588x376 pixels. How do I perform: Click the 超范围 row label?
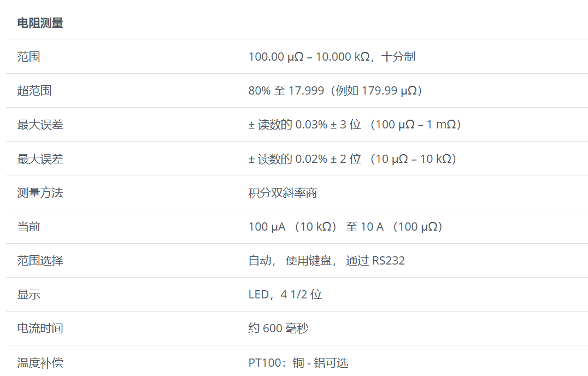click(x=34, y=91)
